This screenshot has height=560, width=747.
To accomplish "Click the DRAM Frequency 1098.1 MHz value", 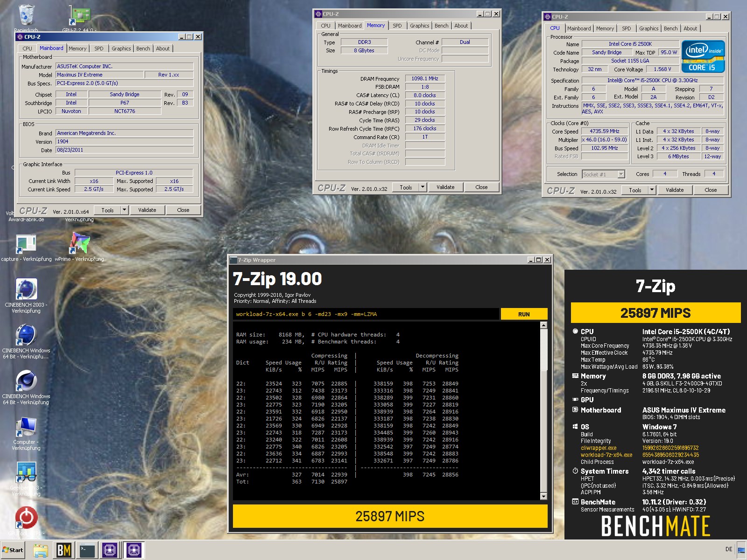I will pos(425,79).
